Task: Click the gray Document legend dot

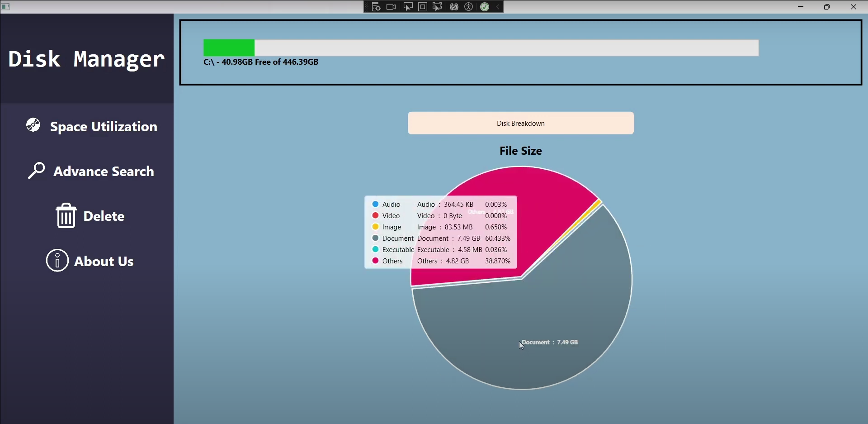Action: pos(375,238)
